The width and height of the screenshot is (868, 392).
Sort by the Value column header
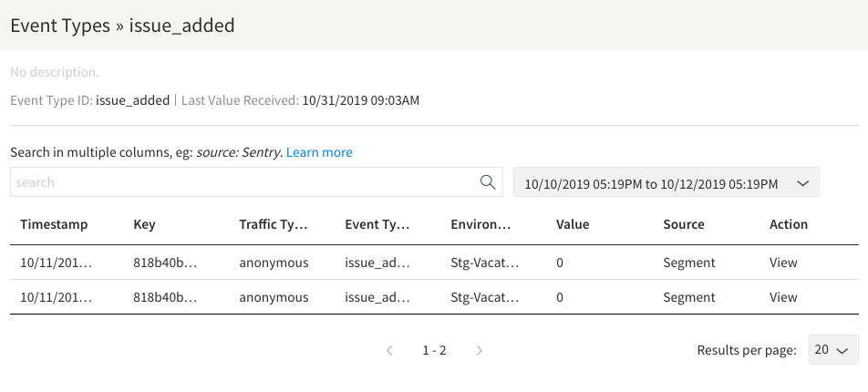coord(573,224)
